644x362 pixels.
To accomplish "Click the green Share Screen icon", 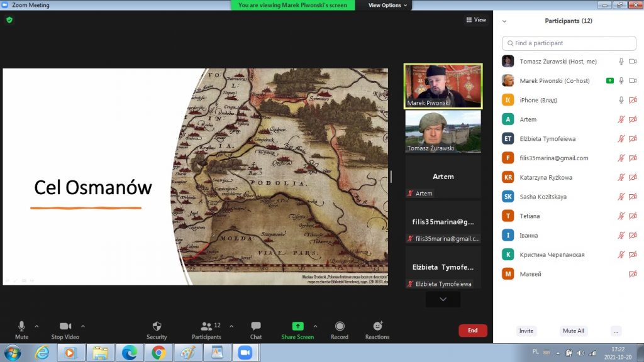I will tap(297, 327).
